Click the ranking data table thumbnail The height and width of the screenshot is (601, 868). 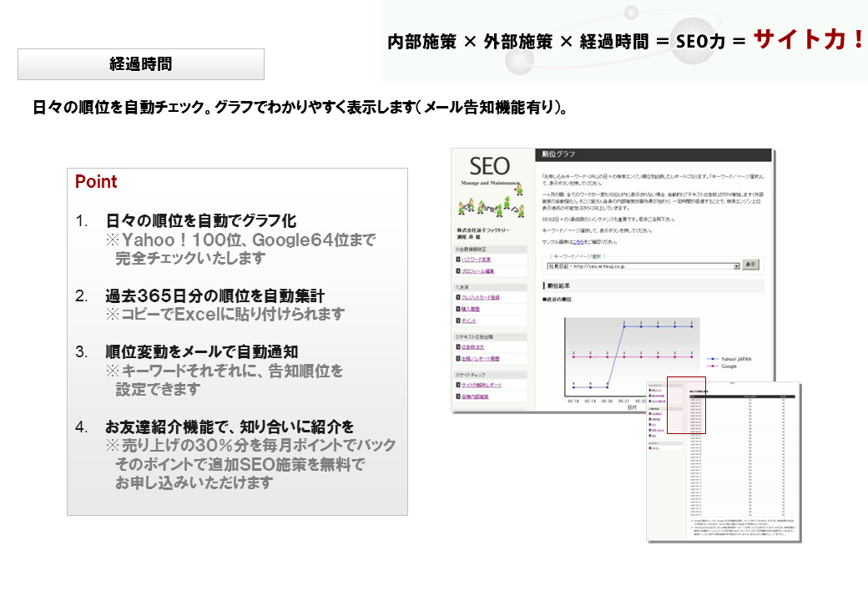click(x=723, y=457)
